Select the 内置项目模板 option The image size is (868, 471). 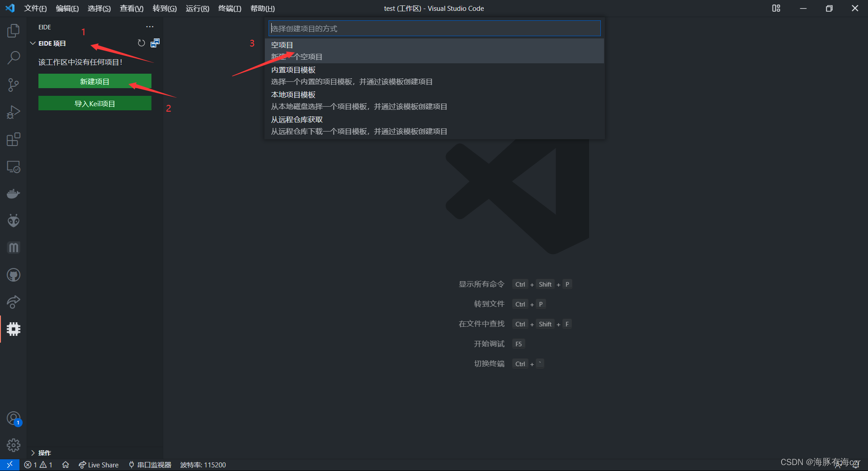[x=434, y=75]
